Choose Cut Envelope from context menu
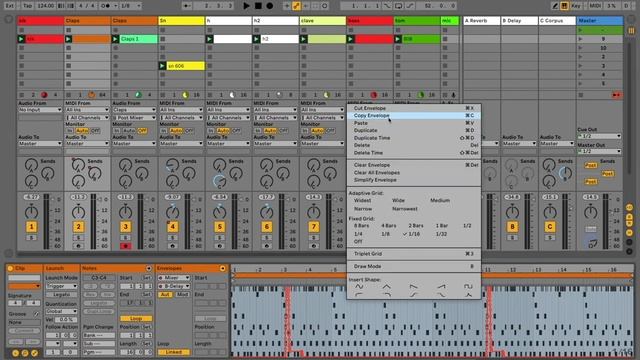This screenshot has height=360, width=640. (414, 108)
